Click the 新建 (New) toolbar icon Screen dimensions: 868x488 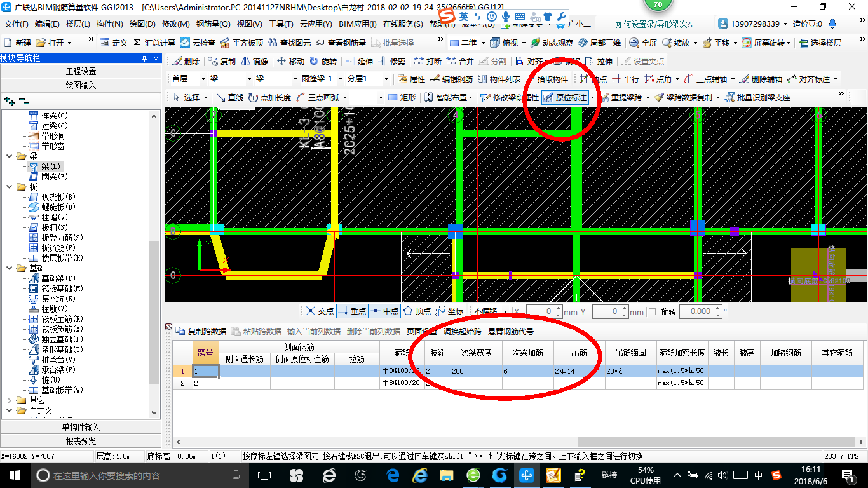pyautogui.click(x=18, y=43)
